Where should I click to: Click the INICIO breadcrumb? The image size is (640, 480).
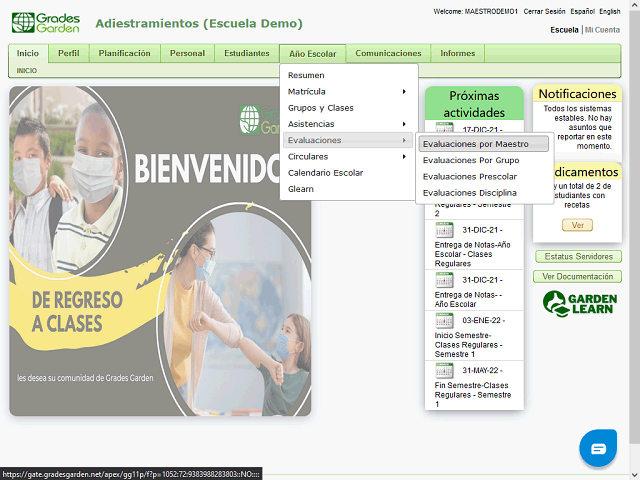pyautogui.click(x=27, y=71)
